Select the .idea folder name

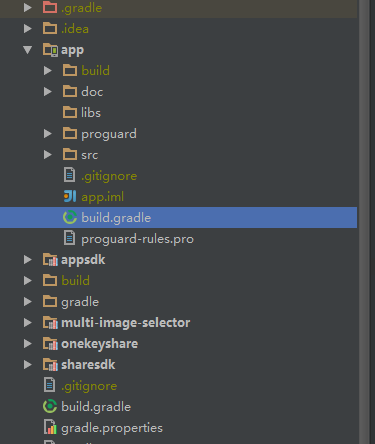75,29
